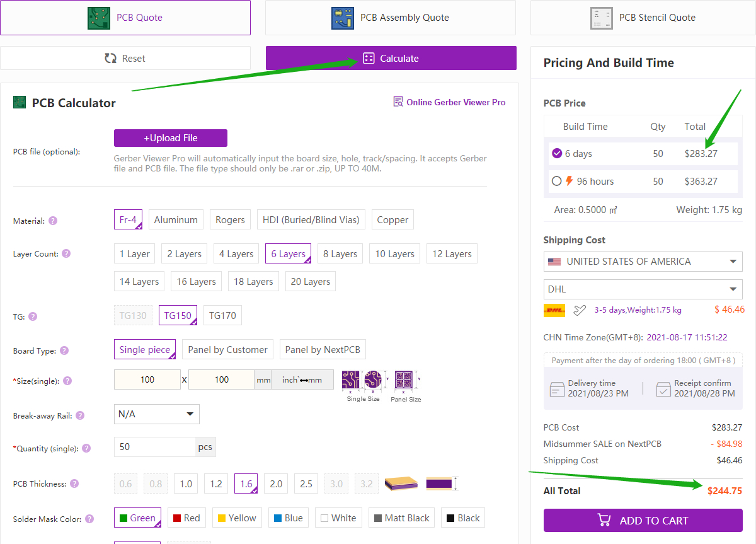The height and width of the screenshot is (544, 756).
Task: Click the Panel Size illustration icon
Action: pos(405,381)
